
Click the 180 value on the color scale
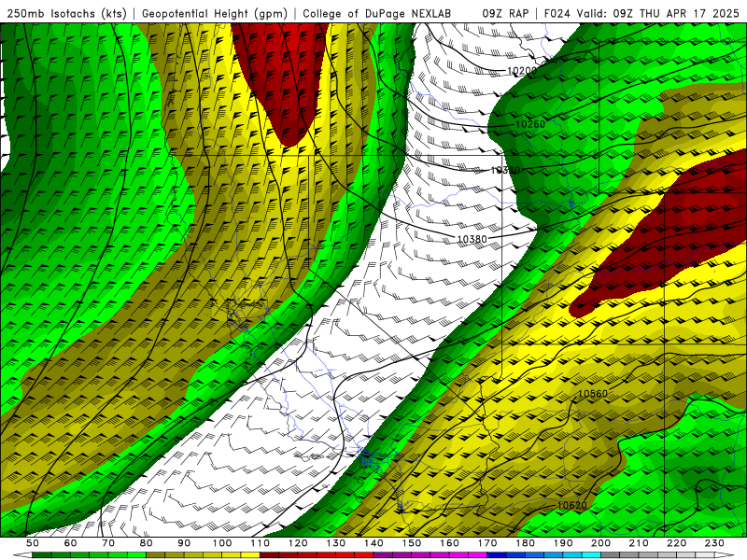[525, 543]
